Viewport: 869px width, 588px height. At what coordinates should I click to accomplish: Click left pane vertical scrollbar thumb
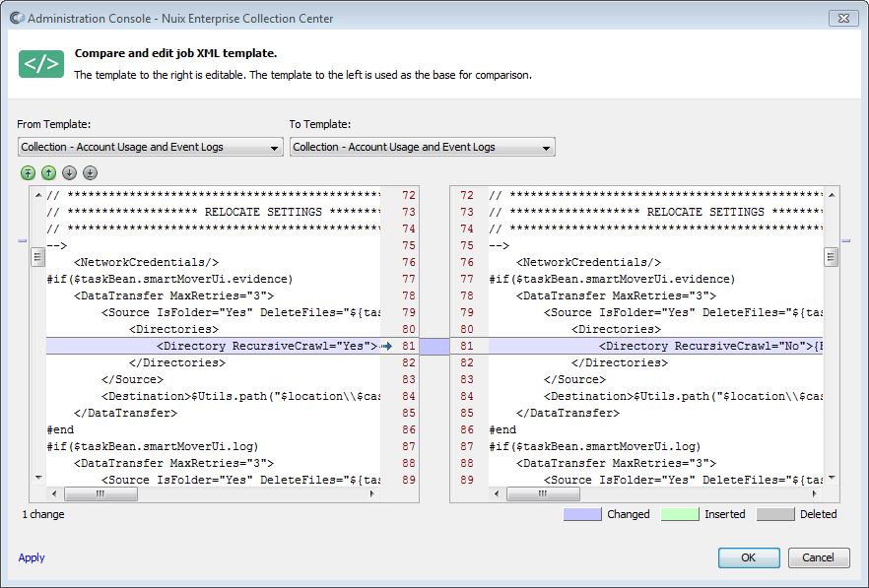pos(37,257)
